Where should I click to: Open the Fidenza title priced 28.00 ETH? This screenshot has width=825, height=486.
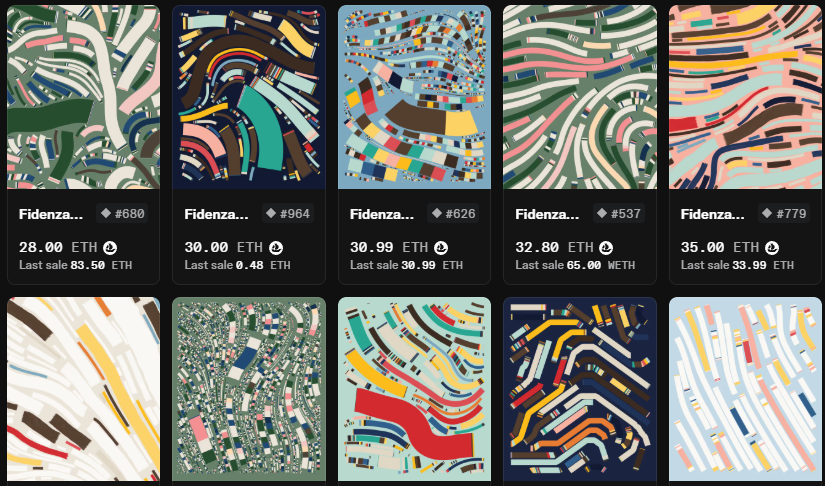(51, 214)
